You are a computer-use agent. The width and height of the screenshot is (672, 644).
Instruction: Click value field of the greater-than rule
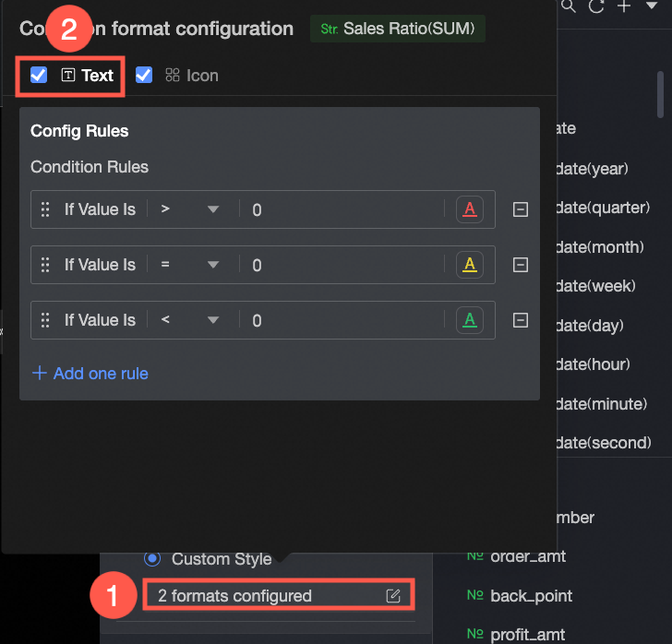point(342,209)
